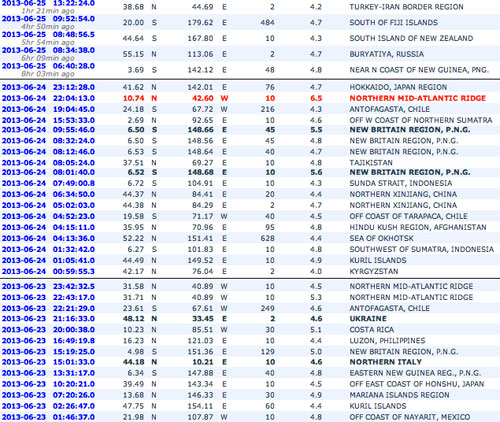Select the 2013-06-23 21:16:33.0 Ukraine event link
Viewport: 500px width, 422px height.
[x=48, y=319]
